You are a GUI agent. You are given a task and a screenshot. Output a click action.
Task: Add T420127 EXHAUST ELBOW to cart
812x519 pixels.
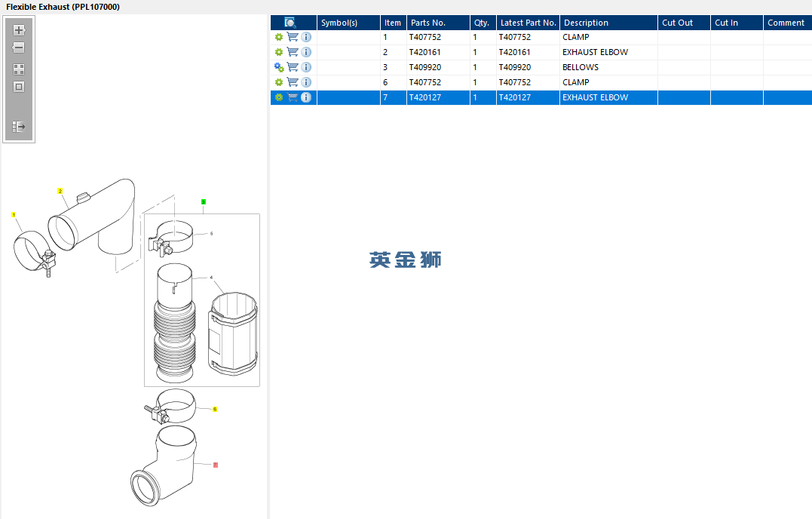293,97
